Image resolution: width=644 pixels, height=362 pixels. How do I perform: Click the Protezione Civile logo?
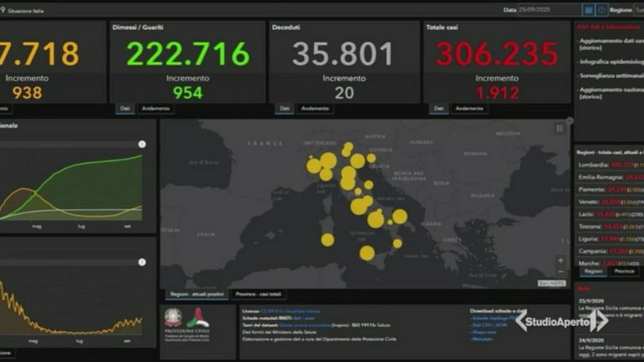click(198, 319)
